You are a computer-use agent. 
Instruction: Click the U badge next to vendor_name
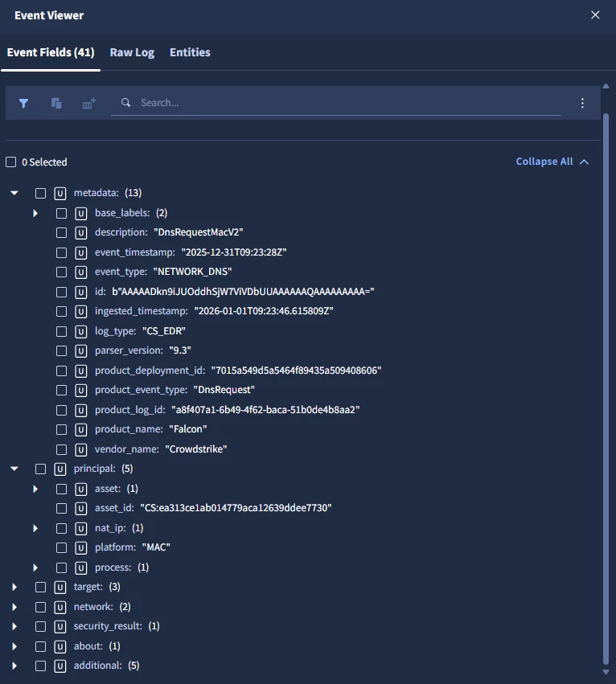(x=81, y=450)
